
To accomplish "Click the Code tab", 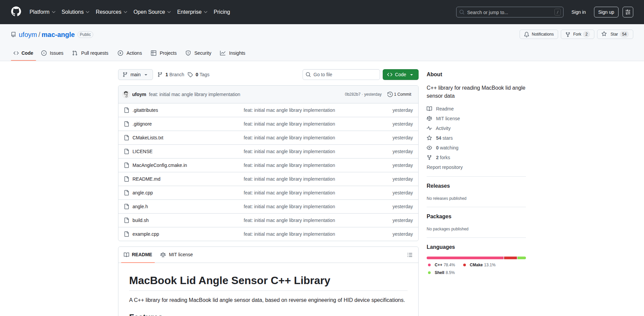I will 23,53.
